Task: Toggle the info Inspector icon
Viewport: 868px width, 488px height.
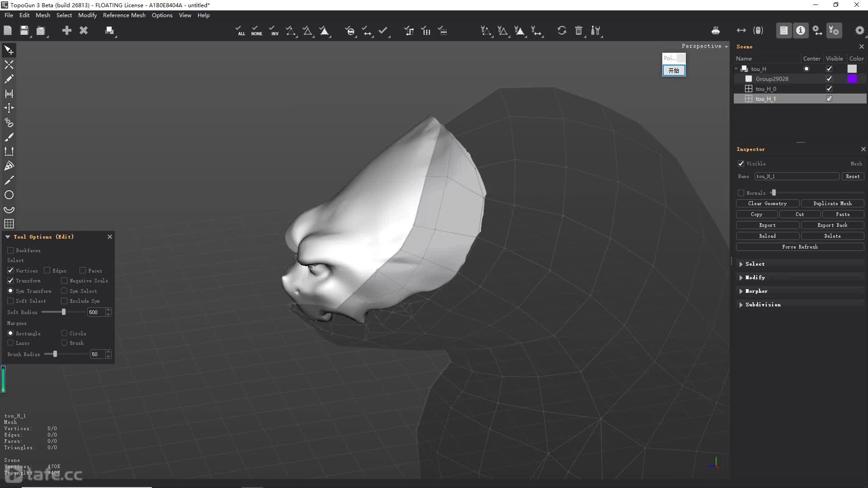Action: point(801,30)
